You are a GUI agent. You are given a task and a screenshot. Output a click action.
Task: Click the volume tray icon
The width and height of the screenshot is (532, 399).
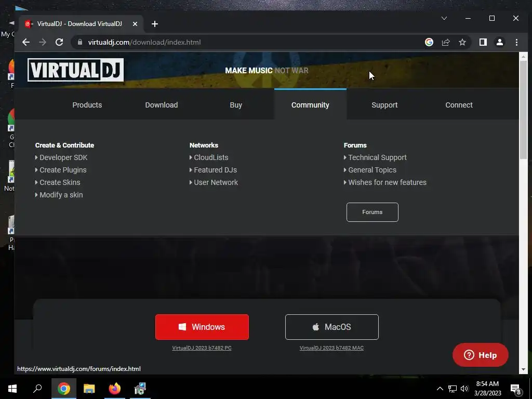[464, 389]
